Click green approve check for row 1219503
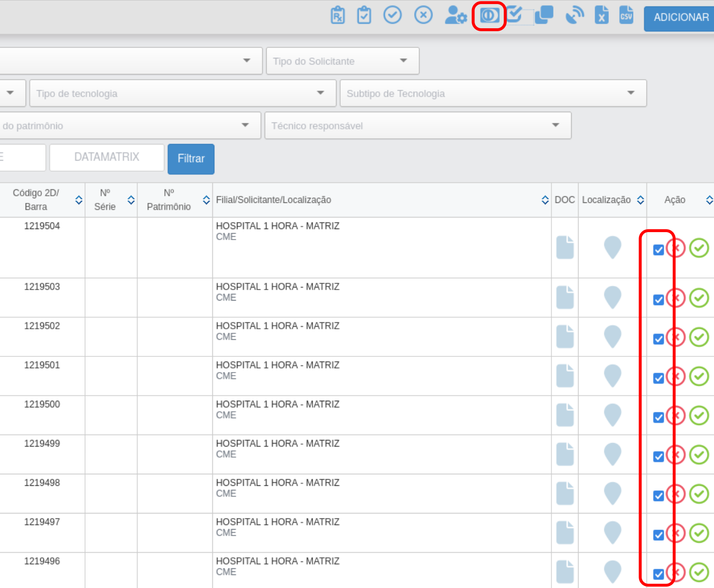The image size is (714, 588). 699,298
